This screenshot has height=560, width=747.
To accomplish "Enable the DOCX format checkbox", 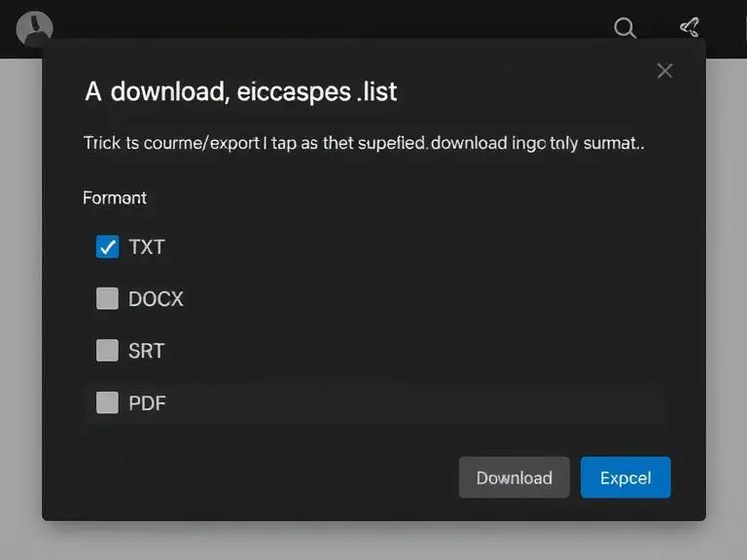I will (x=107, y=298).
